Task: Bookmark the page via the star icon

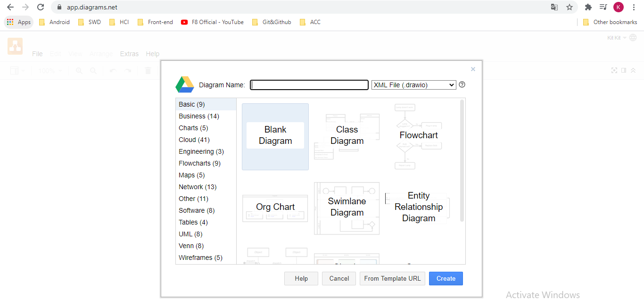Action: 570,7
